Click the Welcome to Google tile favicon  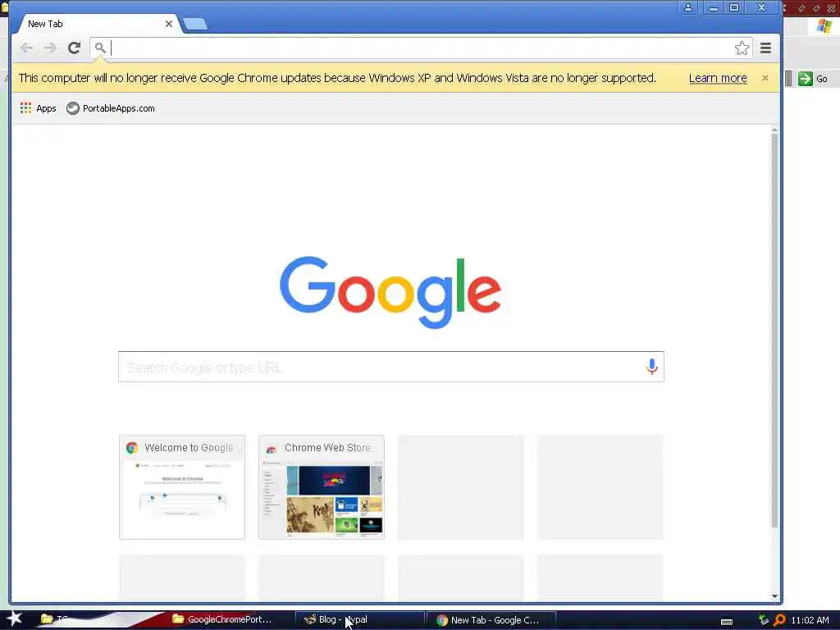(x=132, y=448)
